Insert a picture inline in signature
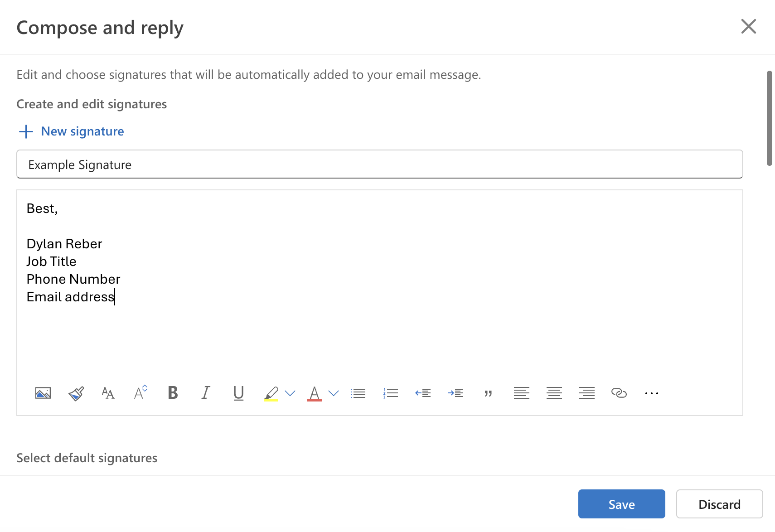The width and height of the screenshot is (775, 532). point(43,393)
